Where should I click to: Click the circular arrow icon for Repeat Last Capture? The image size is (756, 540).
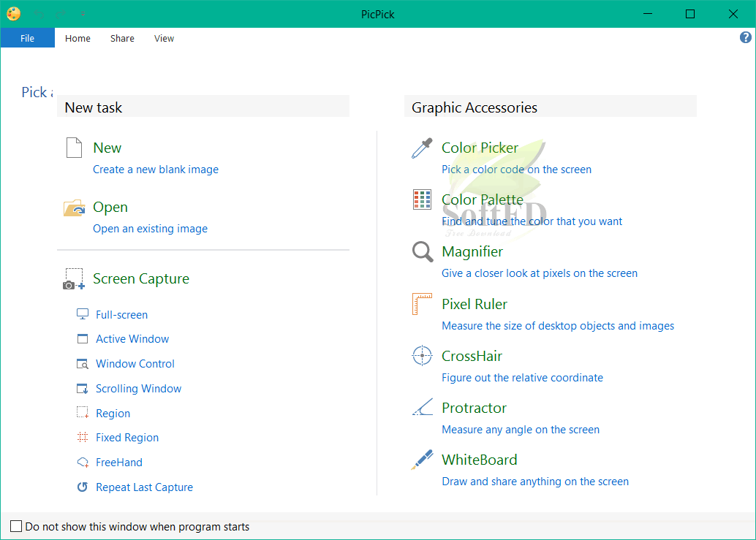83,487
